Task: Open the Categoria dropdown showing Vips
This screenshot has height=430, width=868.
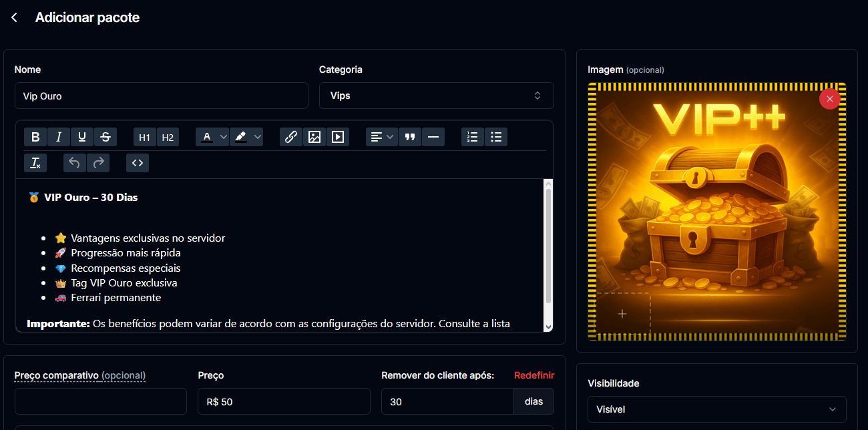Action: (x=437, y=95)
